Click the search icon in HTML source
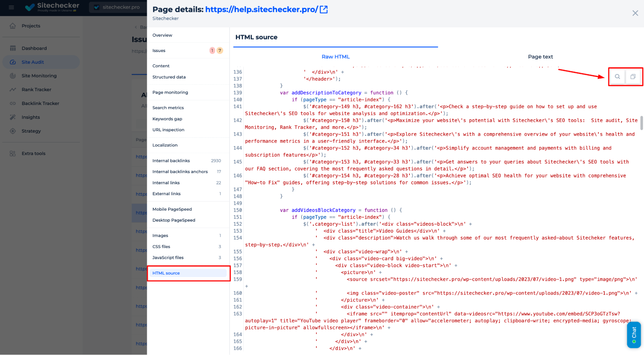 pyautogui.click(x=617, y=77)
